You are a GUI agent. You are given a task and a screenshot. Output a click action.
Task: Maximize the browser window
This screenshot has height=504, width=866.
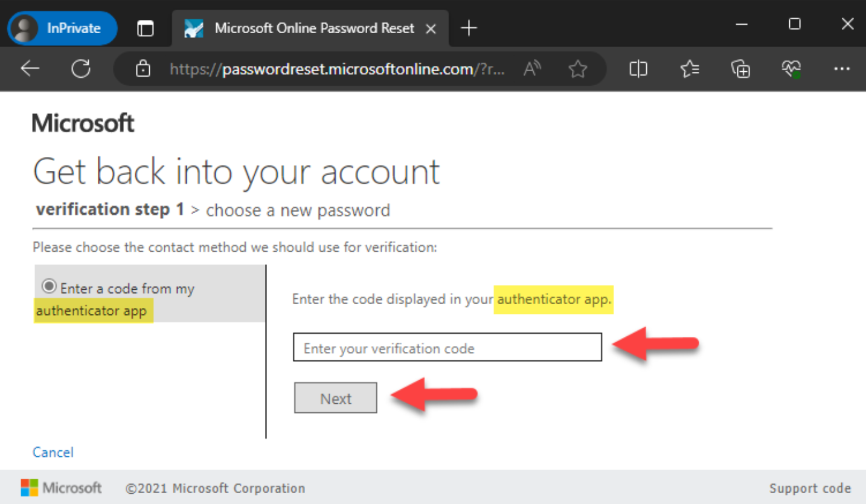(x=795, y=24)
